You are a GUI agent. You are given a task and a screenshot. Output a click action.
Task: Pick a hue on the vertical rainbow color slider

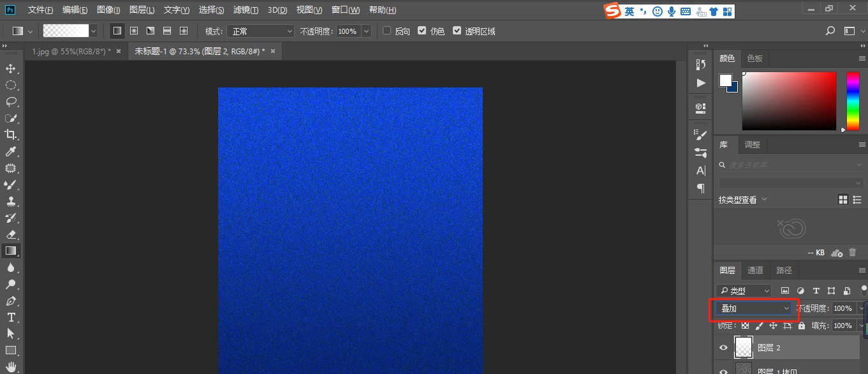pos(853,102)
